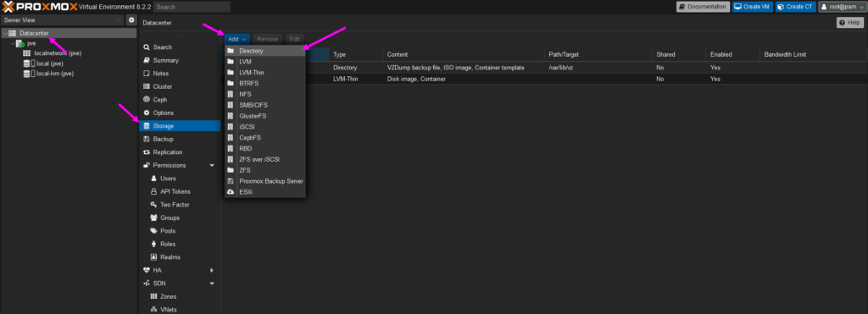The height and width of the screenshot is (314, 868).
Task: Open the Documentation button
Action: click(703, 7)
